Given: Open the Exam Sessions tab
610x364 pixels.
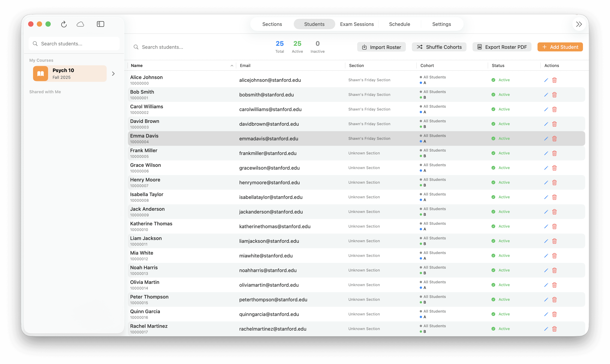Looking at the screenshot, I should [x=357, y=24].
